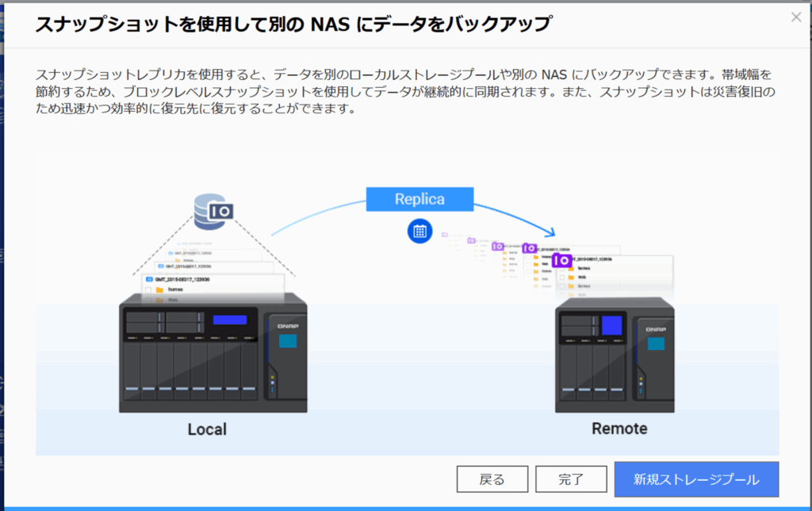Click the Local caption text
The height and width of the screenshot is (511, 812).
click(207, 429)
